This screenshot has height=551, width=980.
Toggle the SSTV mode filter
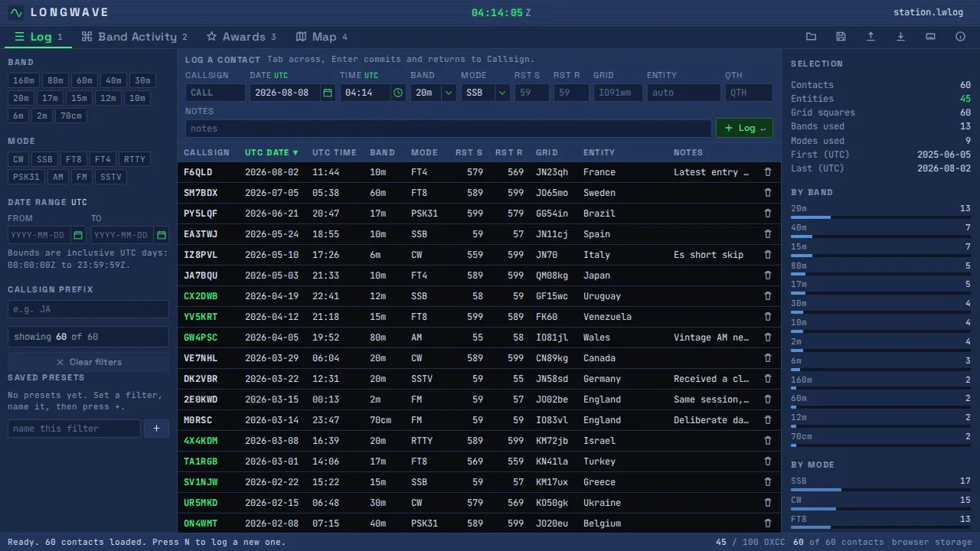111,177
